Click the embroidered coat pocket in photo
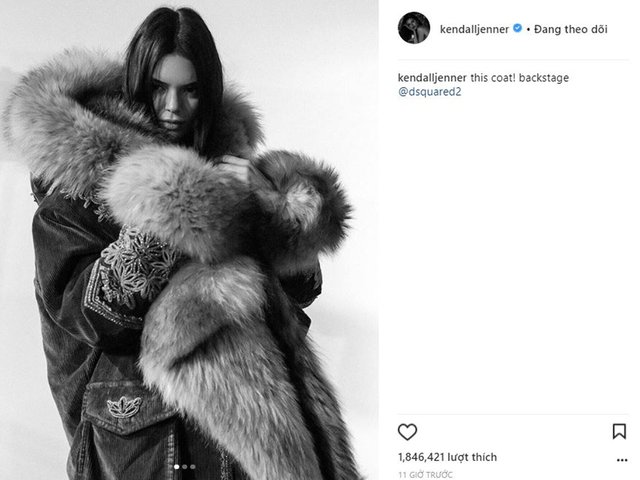 (x=127, y=408)
